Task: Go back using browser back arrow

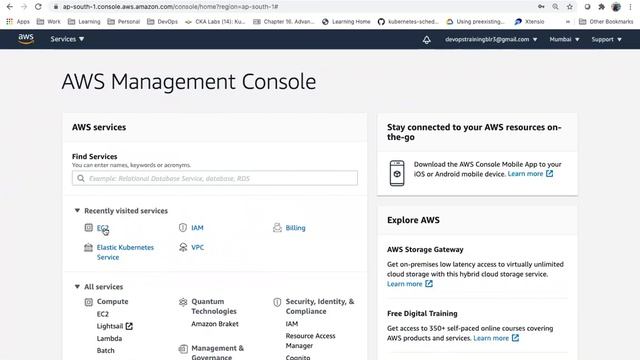Action: coord(9,7)
